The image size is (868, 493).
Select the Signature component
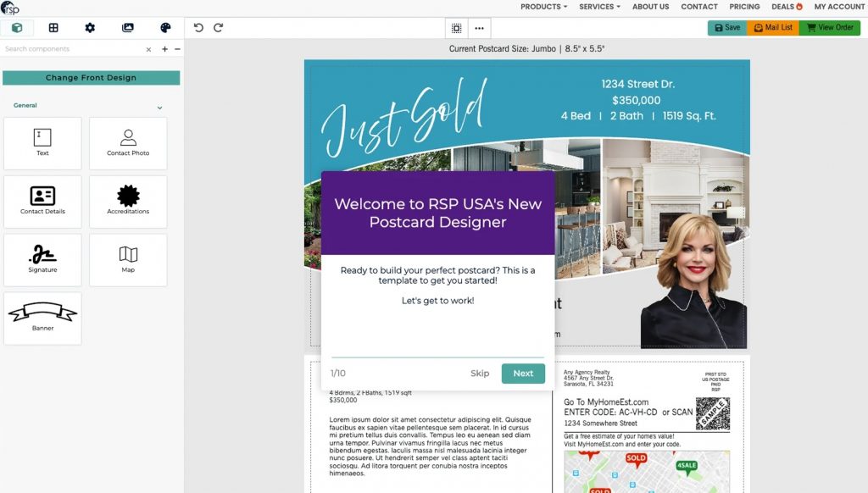point(42,259)
